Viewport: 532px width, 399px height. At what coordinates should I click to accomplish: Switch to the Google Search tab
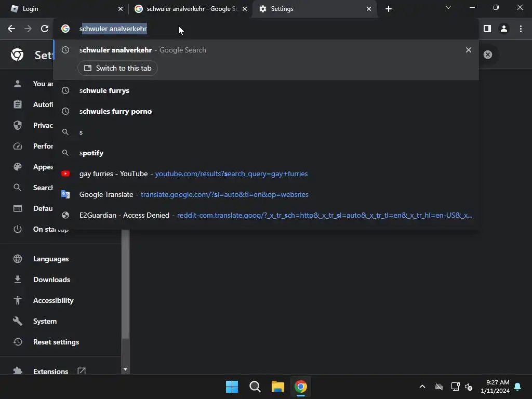point(191,9)
